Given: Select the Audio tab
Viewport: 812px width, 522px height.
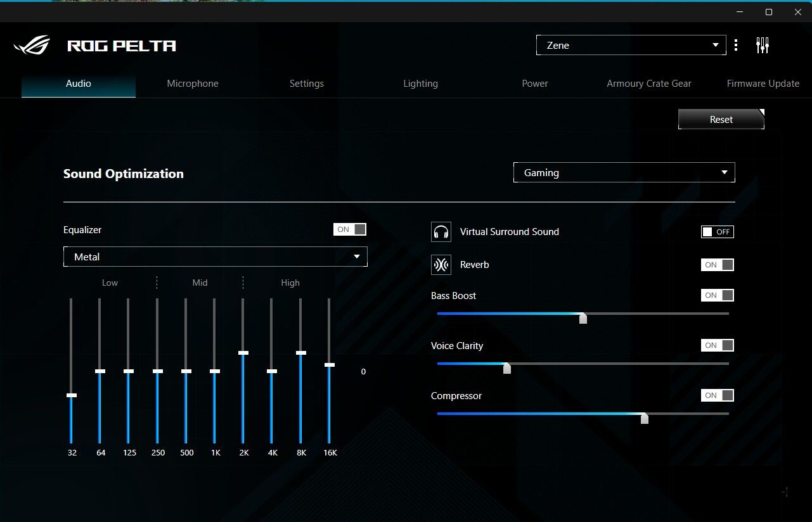Looking at the screenshot, I should [x=79, y=84].
